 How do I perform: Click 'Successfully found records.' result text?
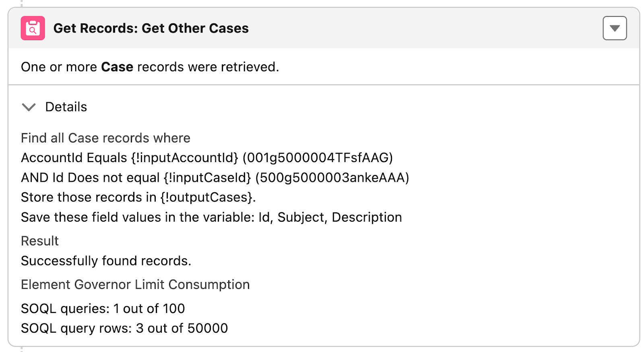[106, 261]
